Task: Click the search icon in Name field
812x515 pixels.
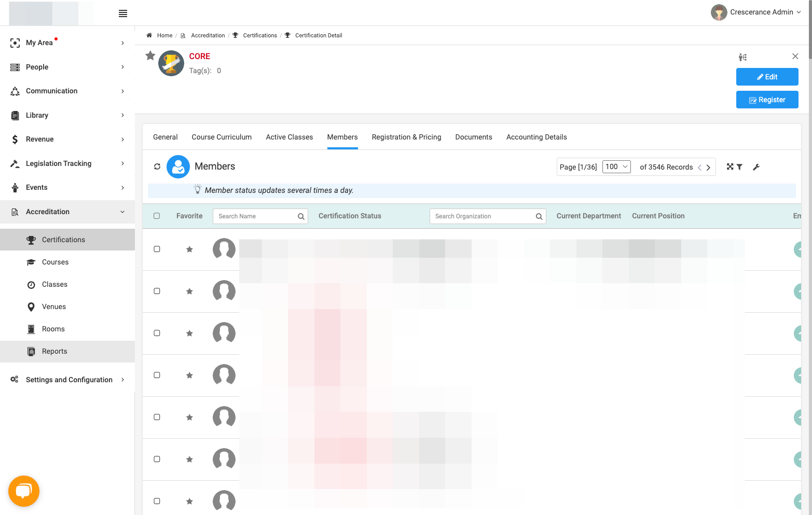Action: [301, 216]
